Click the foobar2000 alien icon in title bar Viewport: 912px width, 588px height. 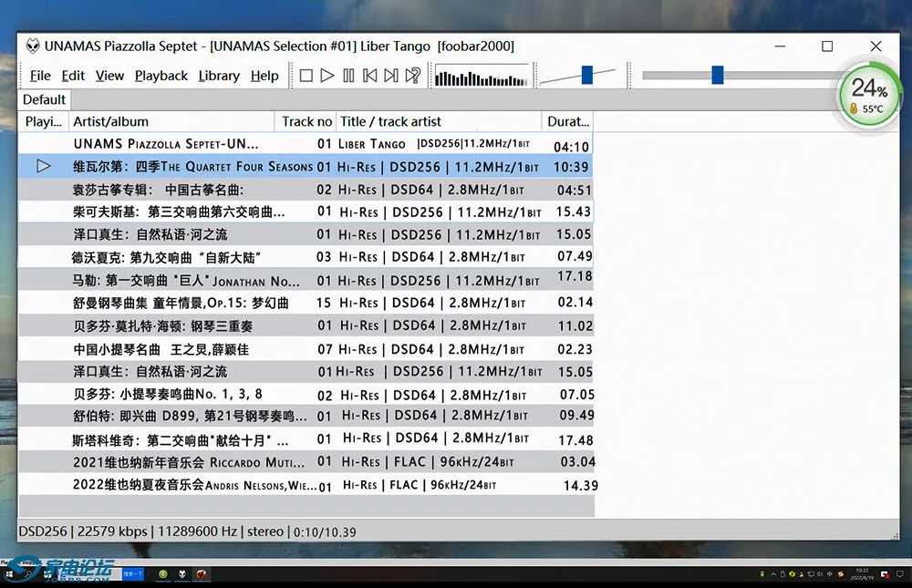[x=33, y=46]
